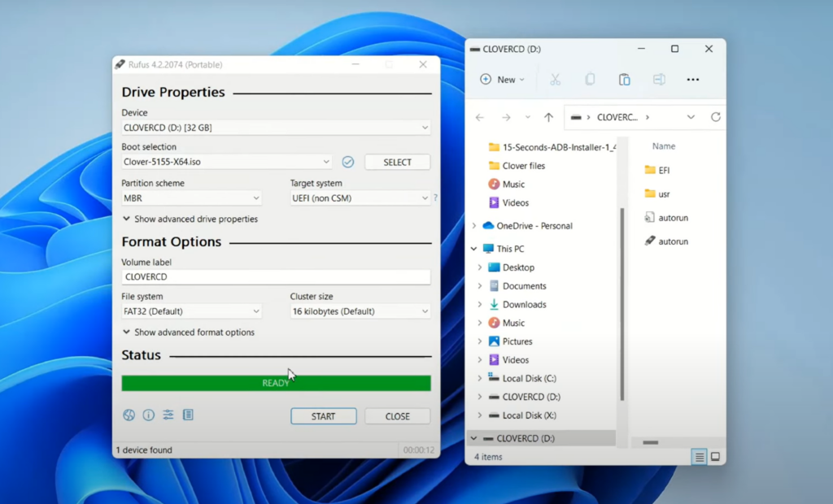Expand Local Disk (C:) tree node
The image size is (833, 504).
(x=480, y=378)
